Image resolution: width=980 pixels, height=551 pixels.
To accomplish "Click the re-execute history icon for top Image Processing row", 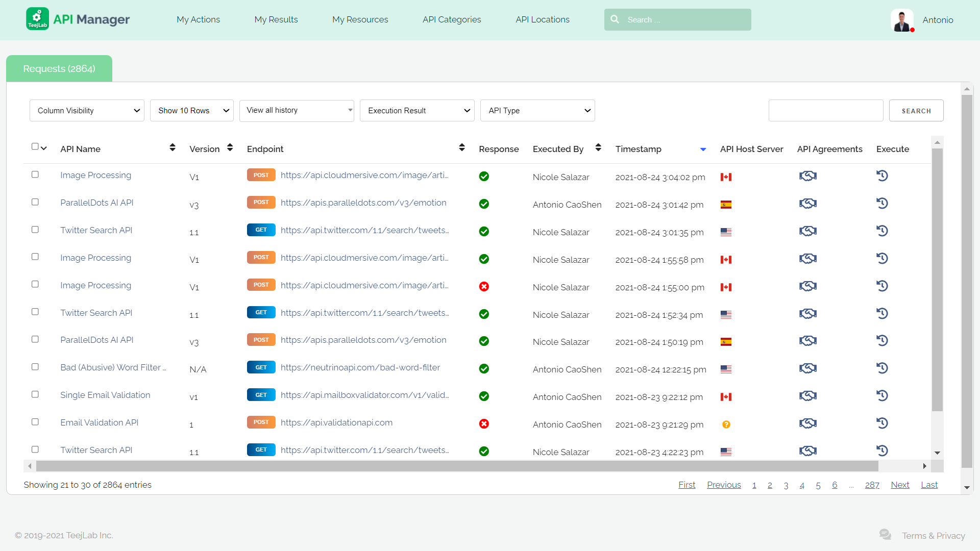I will tap(882, 176).
